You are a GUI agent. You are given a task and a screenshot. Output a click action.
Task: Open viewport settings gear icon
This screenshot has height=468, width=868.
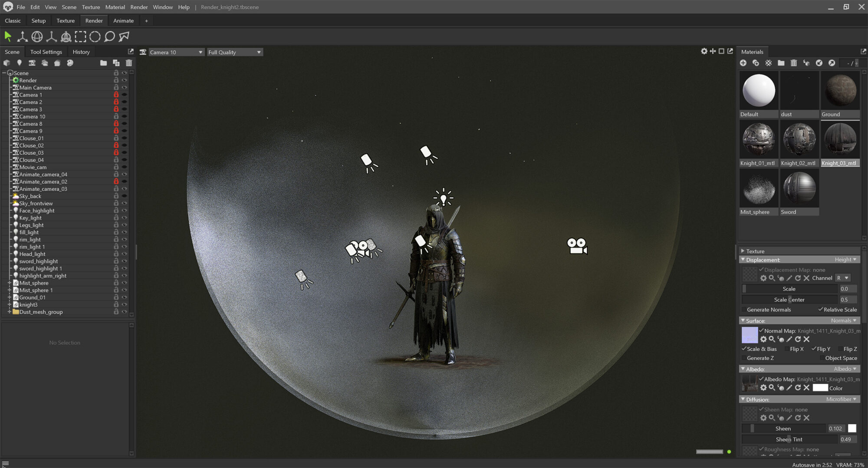[704, 51]
